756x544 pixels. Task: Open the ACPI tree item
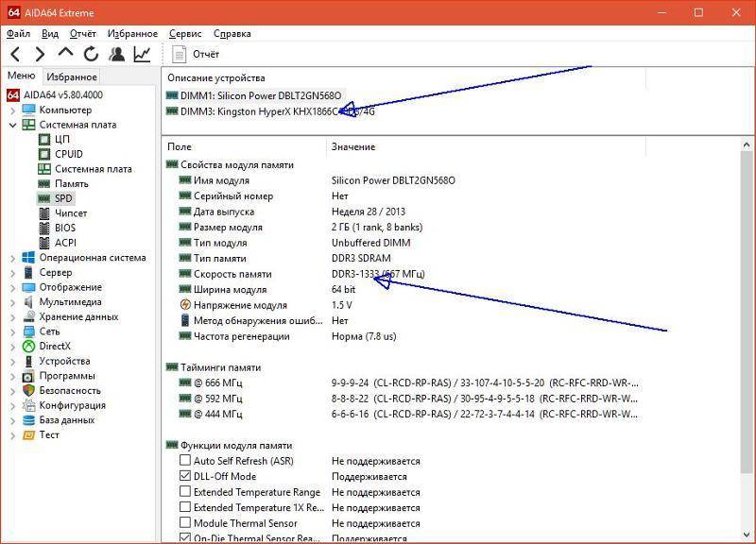point(65,243)
